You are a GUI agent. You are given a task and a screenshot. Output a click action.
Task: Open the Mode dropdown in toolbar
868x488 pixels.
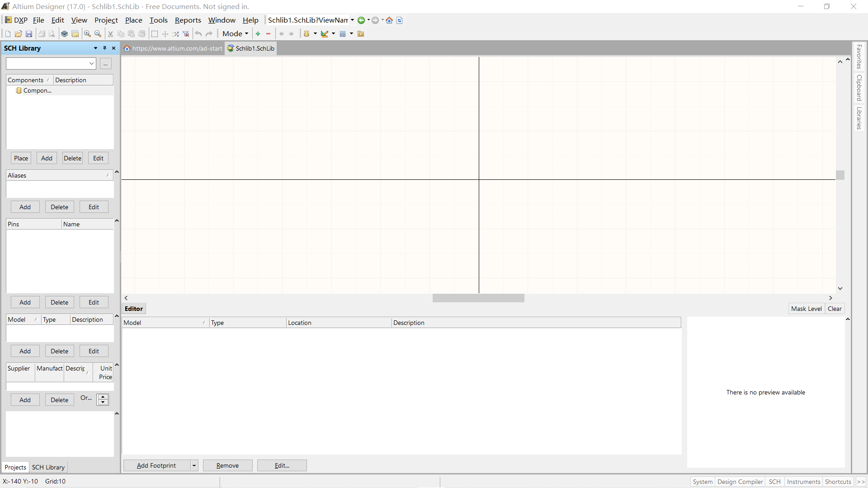point(235,34)
